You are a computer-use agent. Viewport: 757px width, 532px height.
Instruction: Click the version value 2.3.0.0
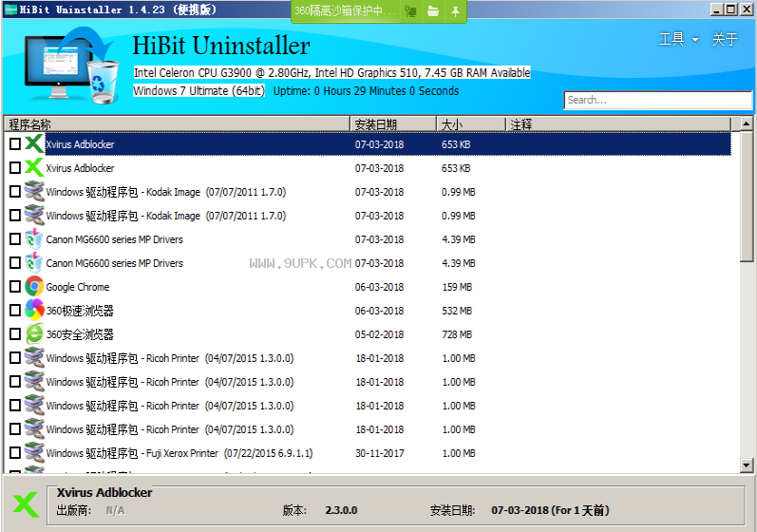pyautogui.click(x=341, y=510)
